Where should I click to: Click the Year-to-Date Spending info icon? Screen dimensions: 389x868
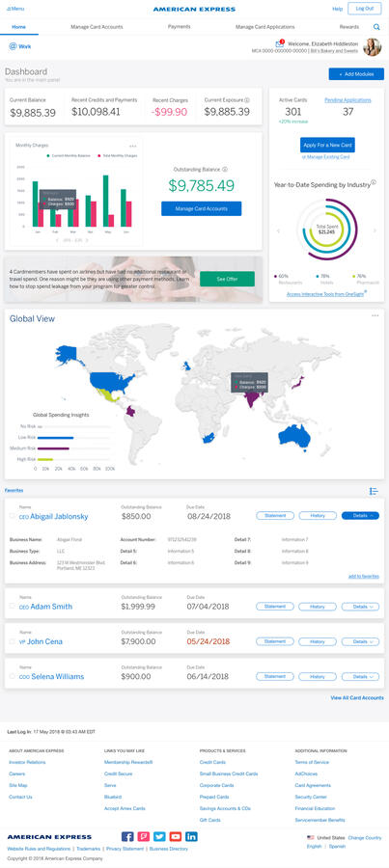[x=374, y=182]
